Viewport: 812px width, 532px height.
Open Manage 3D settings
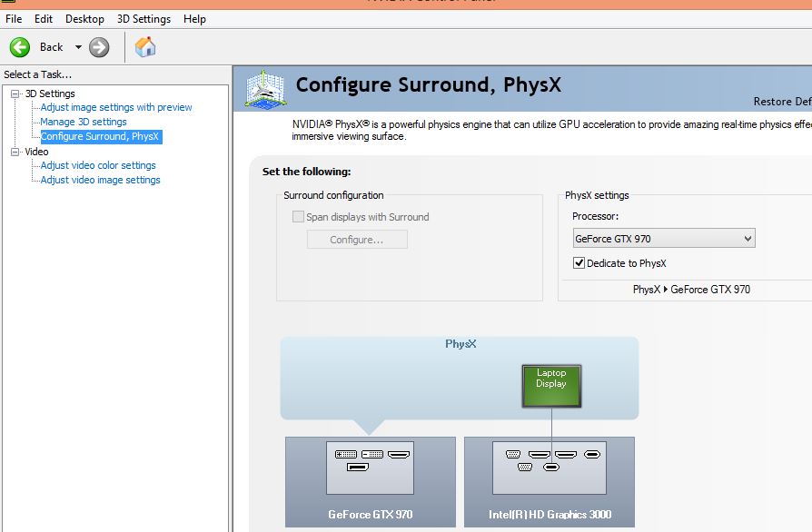click(84, 122)
